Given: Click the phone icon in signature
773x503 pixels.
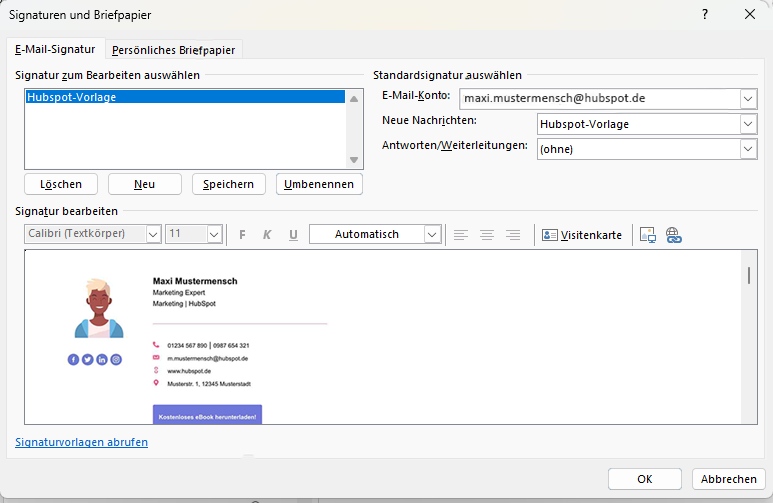Looking at the screenshot, I should [156, 345].
